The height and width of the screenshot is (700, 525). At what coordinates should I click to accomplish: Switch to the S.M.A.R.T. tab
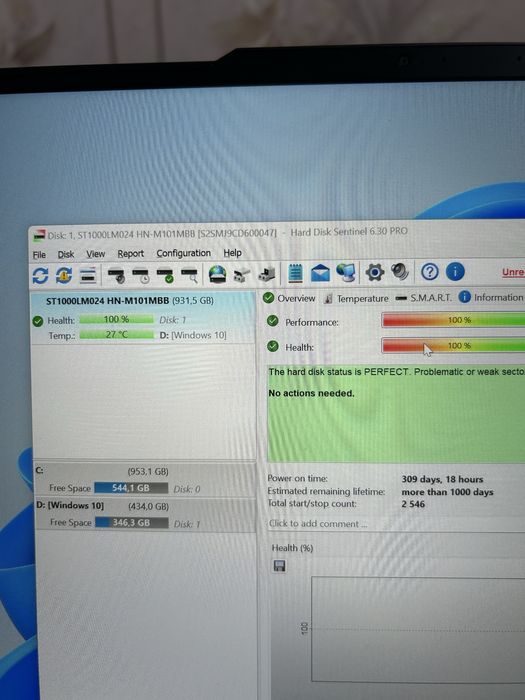pos(424,298)
